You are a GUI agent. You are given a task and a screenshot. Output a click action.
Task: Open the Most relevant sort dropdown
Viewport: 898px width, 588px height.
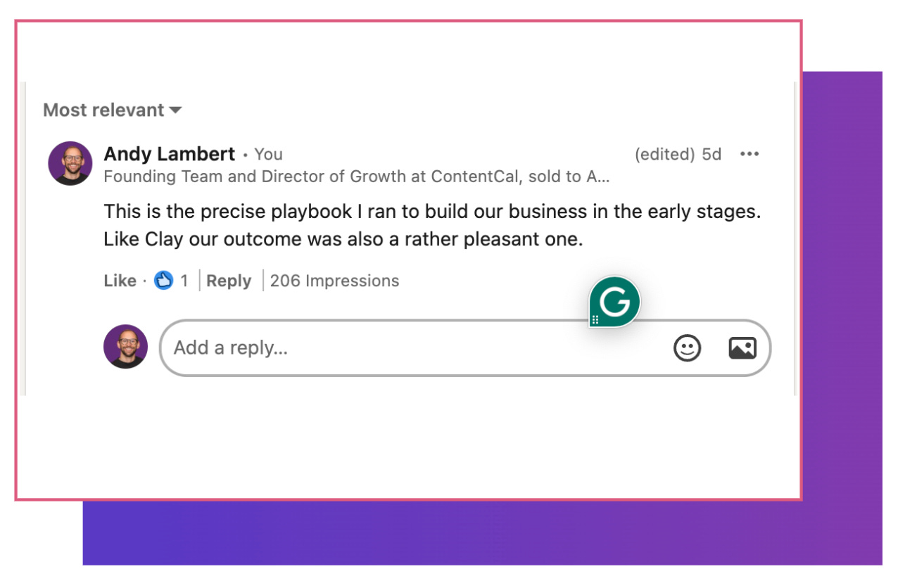coord(112,110)
